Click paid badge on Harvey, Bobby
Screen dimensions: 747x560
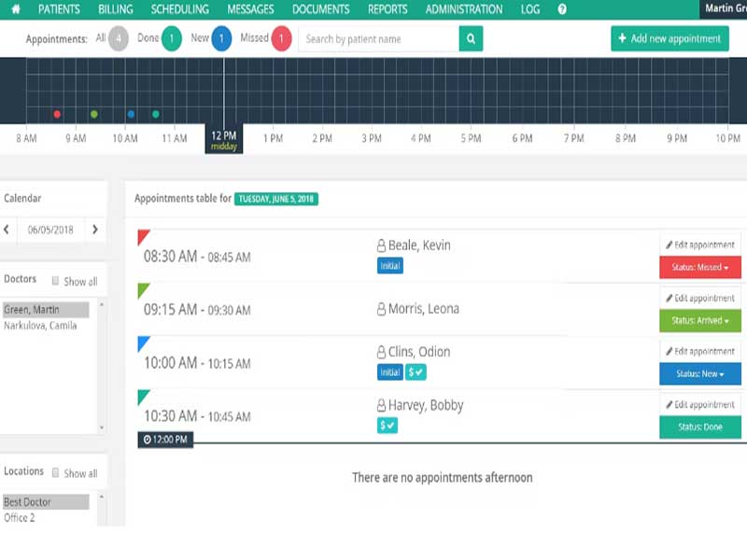click(x=388, y=426)
